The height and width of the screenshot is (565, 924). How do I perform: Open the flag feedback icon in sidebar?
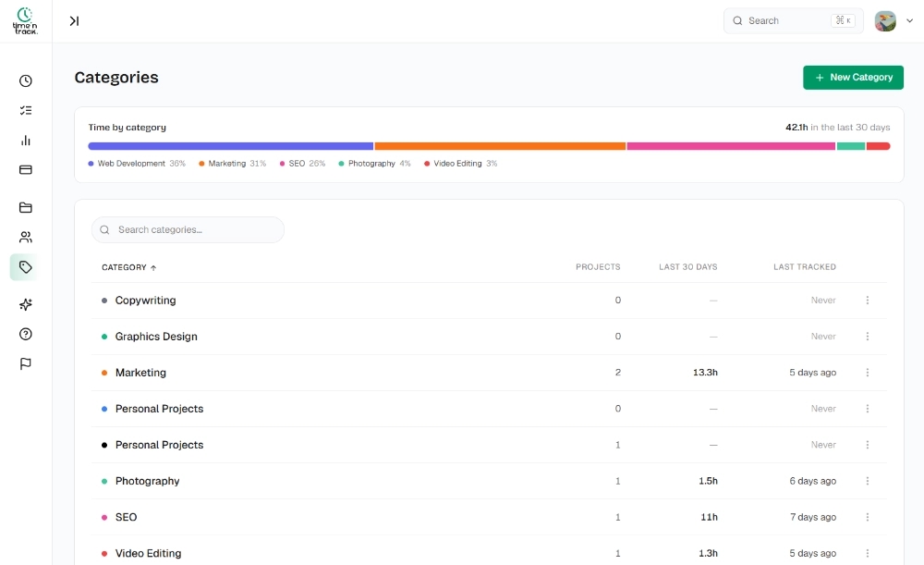25,364
